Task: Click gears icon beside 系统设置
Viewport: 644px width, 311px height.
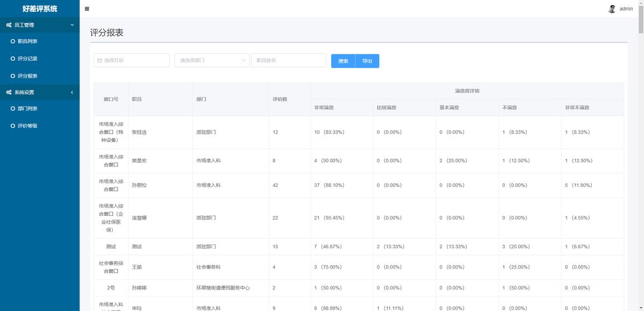Action: coord(9,92)
